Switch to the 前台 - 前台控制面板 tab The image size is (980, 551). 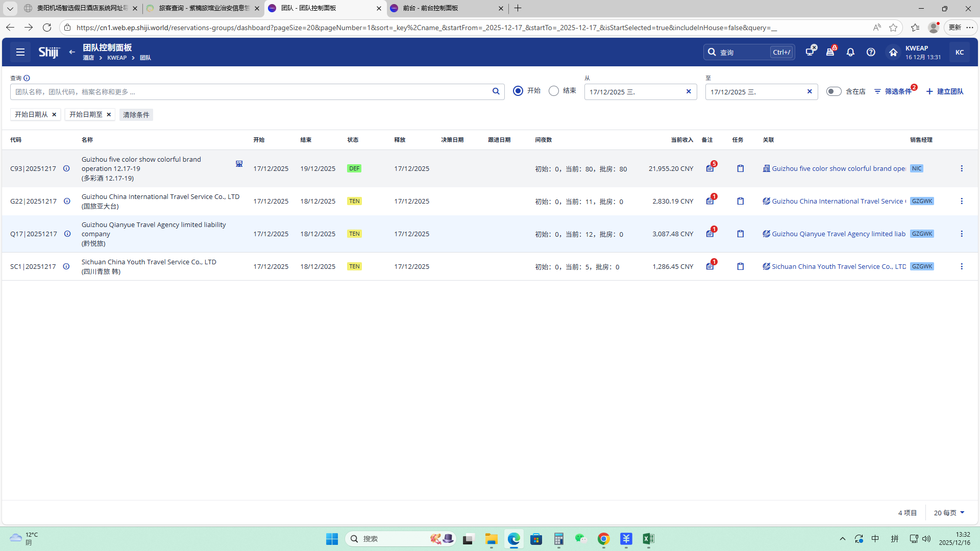coord(439,8)
